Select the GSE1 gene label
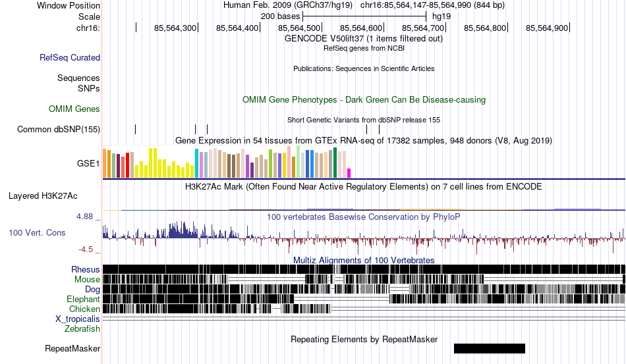This screenshot has height=364, width=626. [88, 163]
